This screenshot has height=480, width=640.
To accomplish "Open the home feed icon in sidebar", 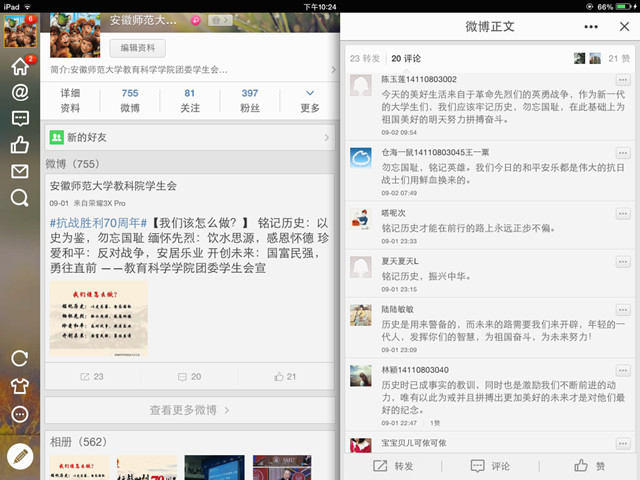I will tap(19, 67).
